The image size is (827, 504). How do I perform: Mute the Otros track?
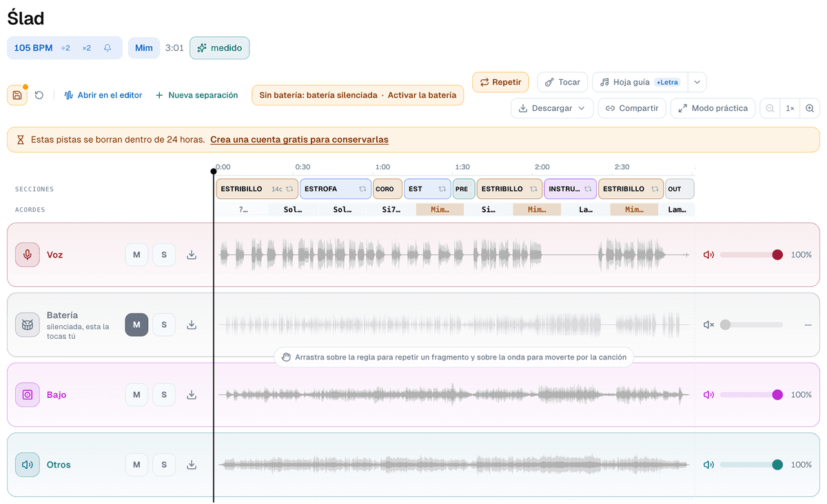[136, 465]
